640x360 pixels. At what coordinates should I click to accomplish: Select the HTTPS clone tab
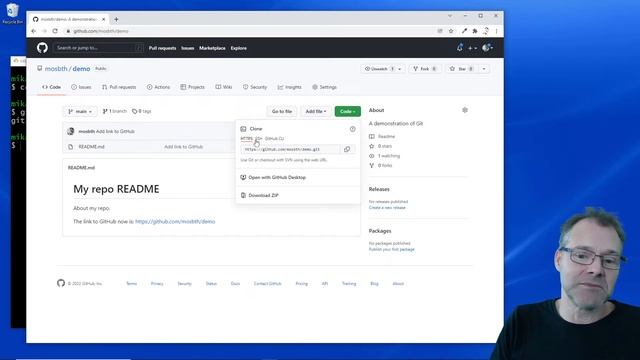click(x=247, y=138)
